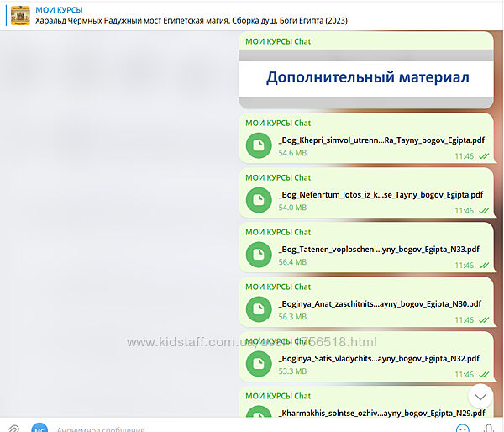
Task: Click the send-as profile avatar near message input
Action: [x=39, y=428]
